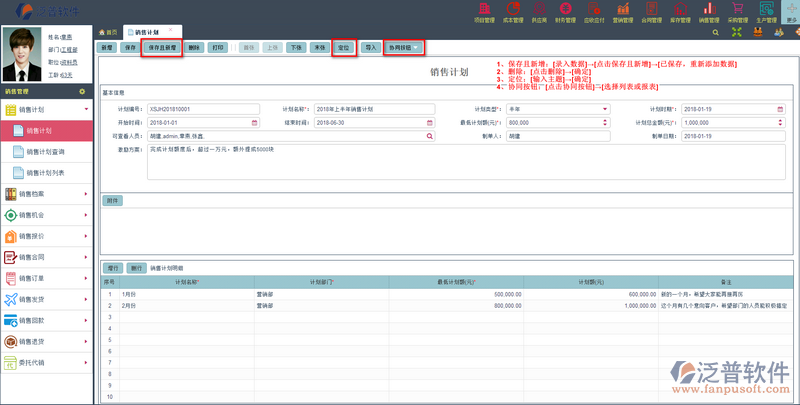Open 销售计划列表 from the sidebar
Screen dimensions: 800x405
tap(45, 173)
